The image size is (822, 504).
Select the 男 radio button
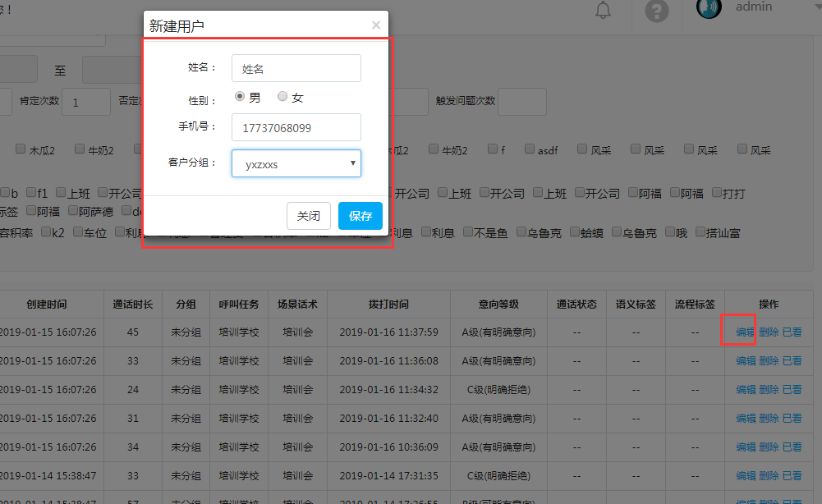coord(240,97)
